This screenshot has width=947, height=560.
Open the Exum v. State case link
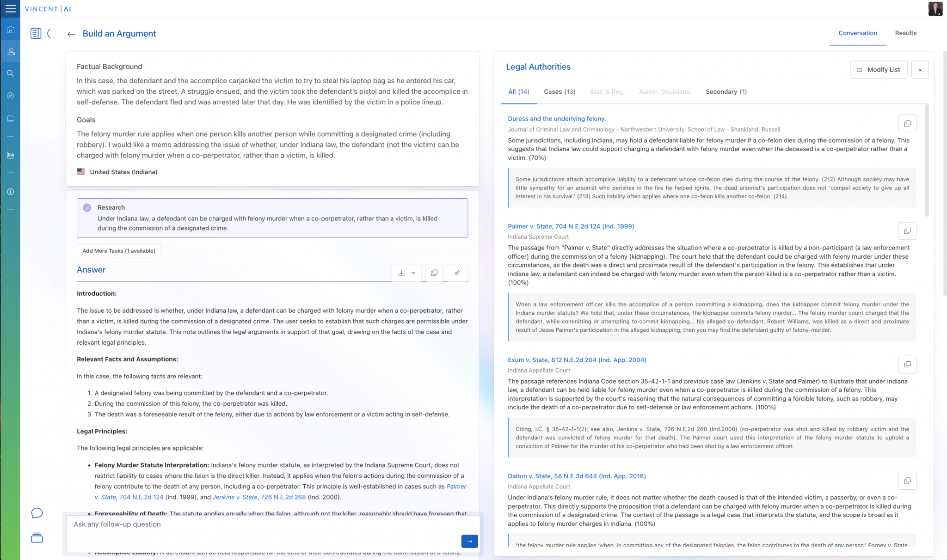[x=577, y=359]
